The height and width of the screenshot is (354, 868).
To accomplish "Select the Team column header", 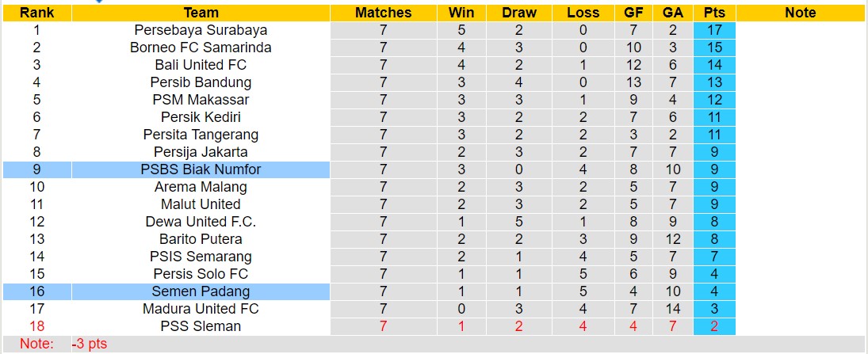I will [x=201, y=13].
